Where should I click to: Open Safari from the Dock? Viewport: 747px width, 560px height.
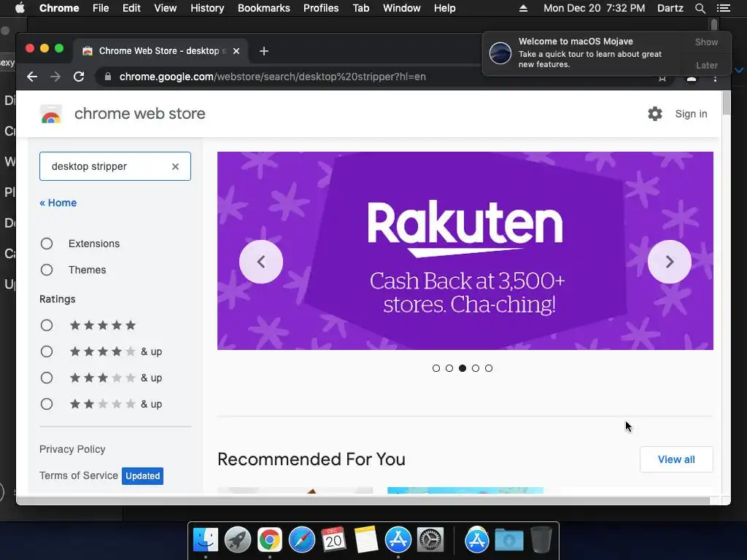[x=301, y=540]
